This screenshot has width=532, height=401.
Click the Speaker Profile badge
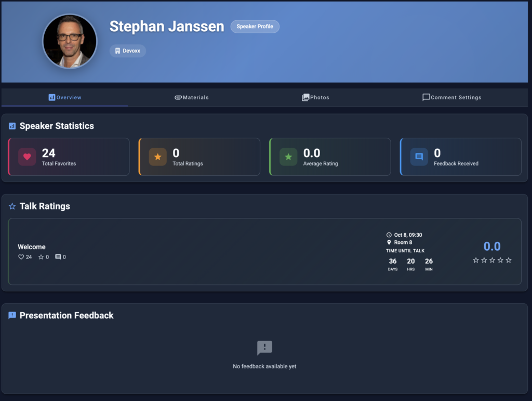pos(255,27)
